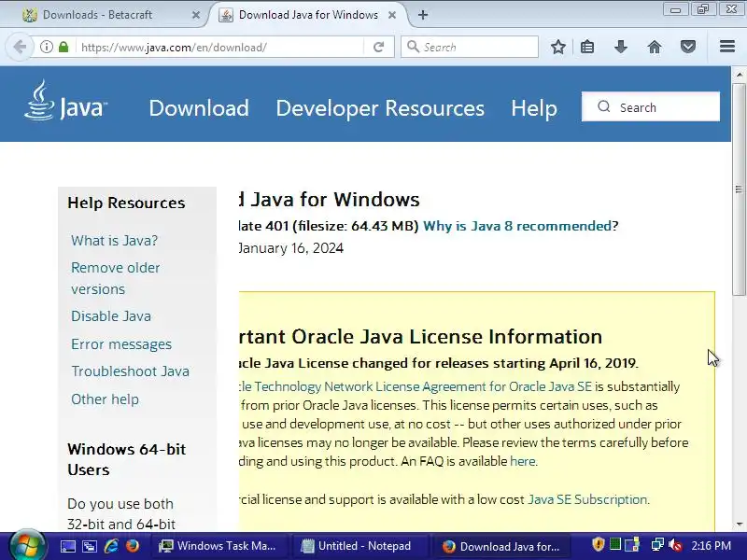
Task: Reload the page with refresh icon
Action: pyautogui.click(x=379, y=47)
